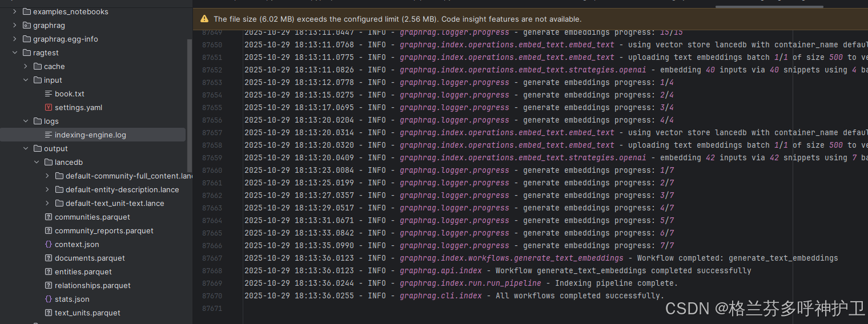Click the context.json braces icon
Viewport: 868px width, 324px height.
coord(49,244)
